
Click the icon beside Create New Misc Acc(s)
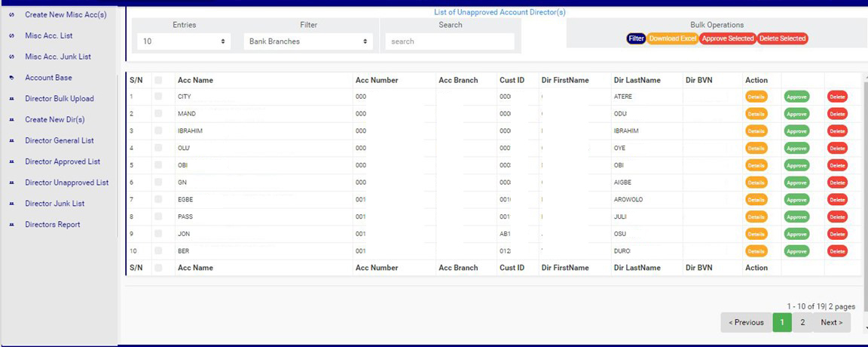[11, 15]
